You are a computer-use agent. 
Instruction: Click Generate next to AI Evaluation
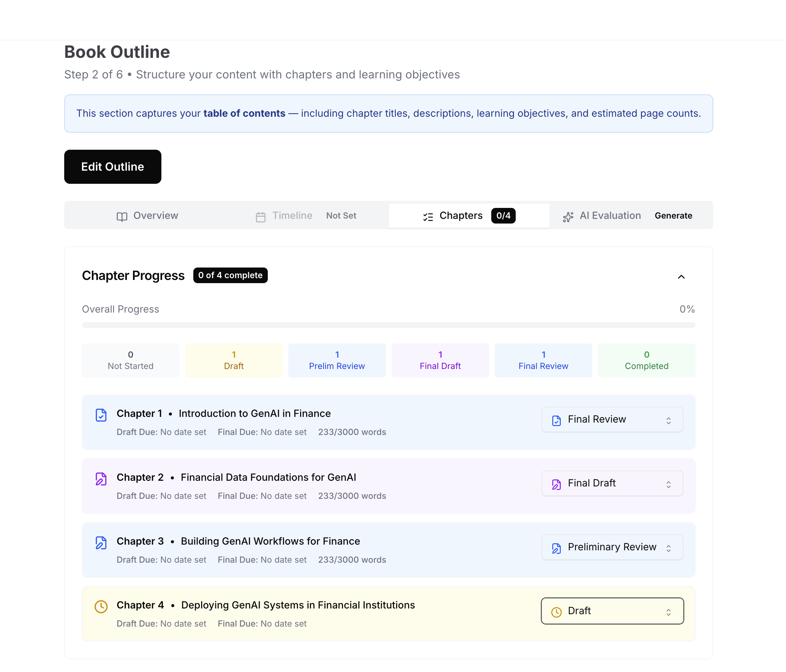[673, 215]
